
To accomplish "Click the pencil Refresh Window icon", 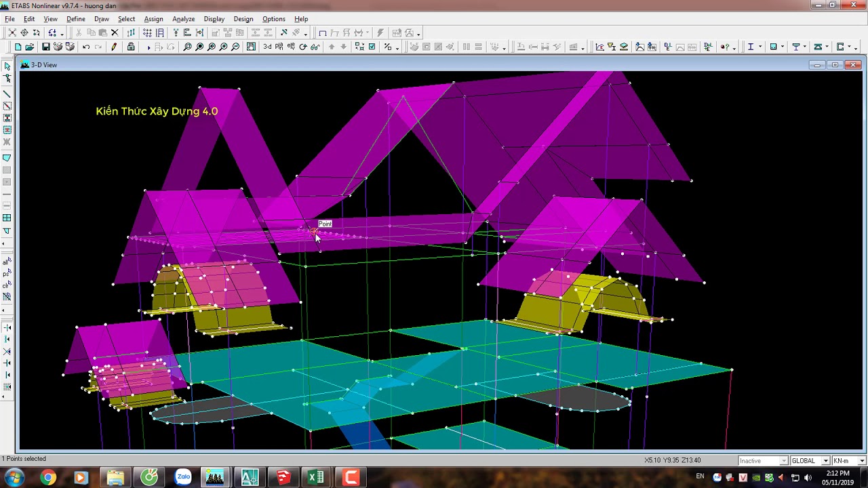I will (114, 47).
